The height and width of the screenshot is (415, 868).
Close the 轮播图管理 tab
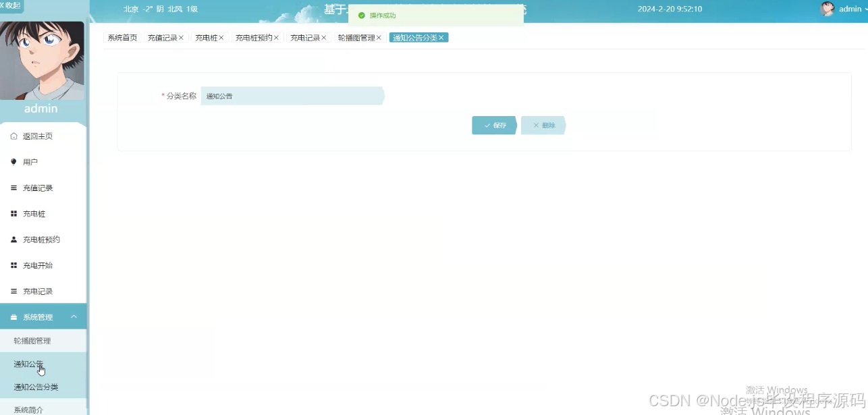click(379, 38)
